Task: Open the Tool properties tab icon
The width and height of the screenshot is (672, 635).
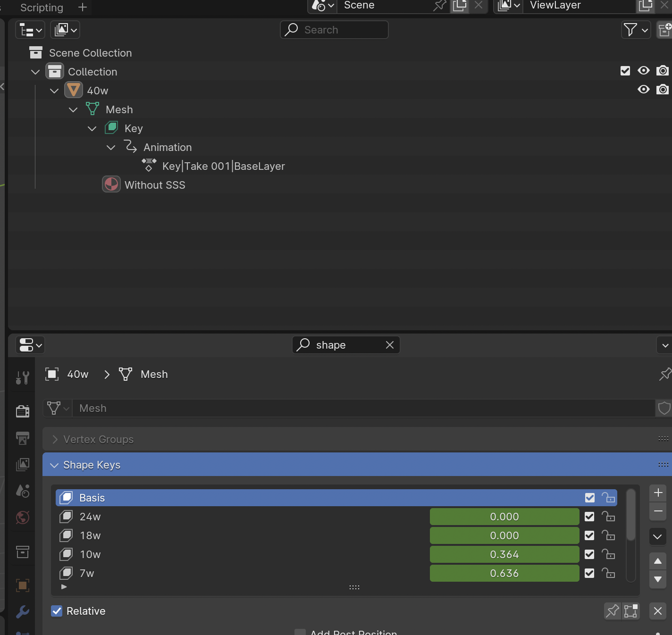Action: coord(22,377)
